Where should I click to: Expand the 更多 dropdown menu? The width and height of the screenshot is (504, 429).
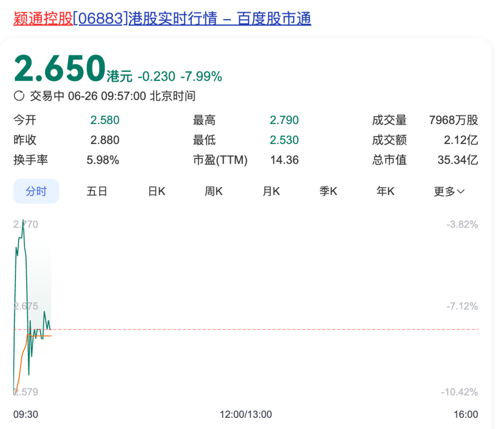449,191
